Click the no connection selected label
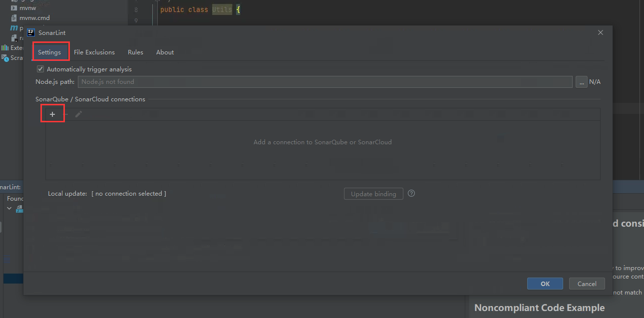644x318 pixels. tap(129, 194)
